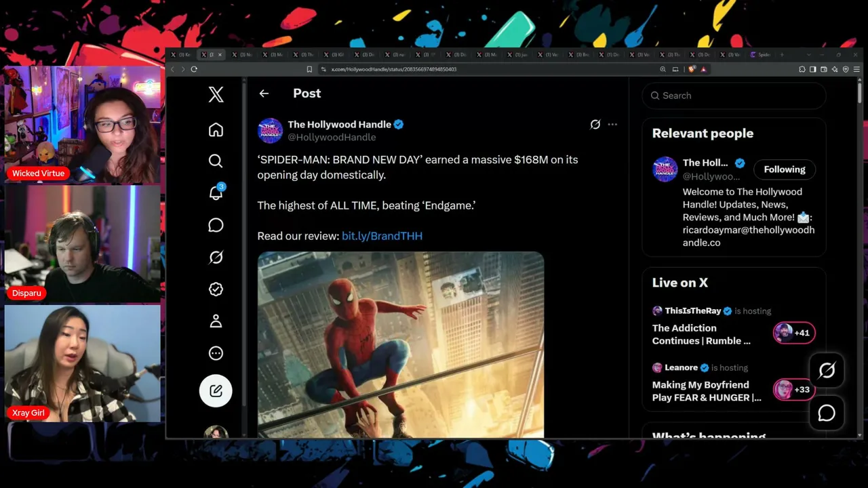Go to the Home feed icon
This screenshot has height=488, width=868.
tap(216, 129)
